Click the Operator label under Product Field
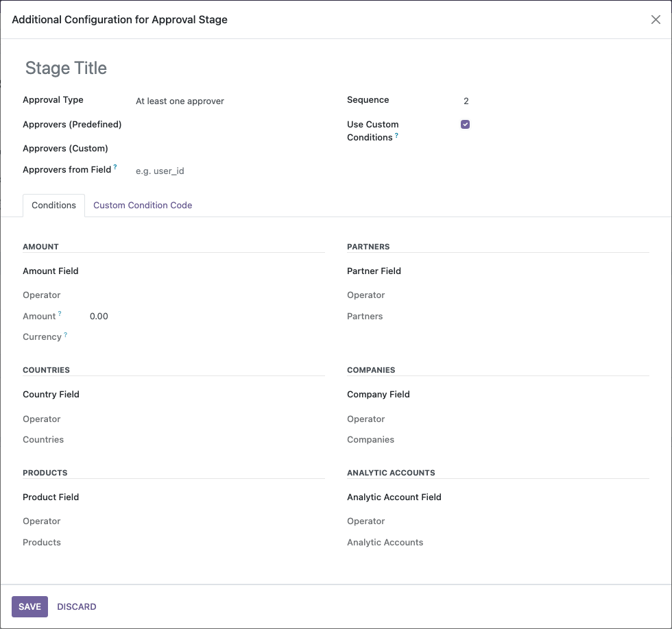Image resolution: width=672 pixels, height=629 pixels. [x=42, y=521]
